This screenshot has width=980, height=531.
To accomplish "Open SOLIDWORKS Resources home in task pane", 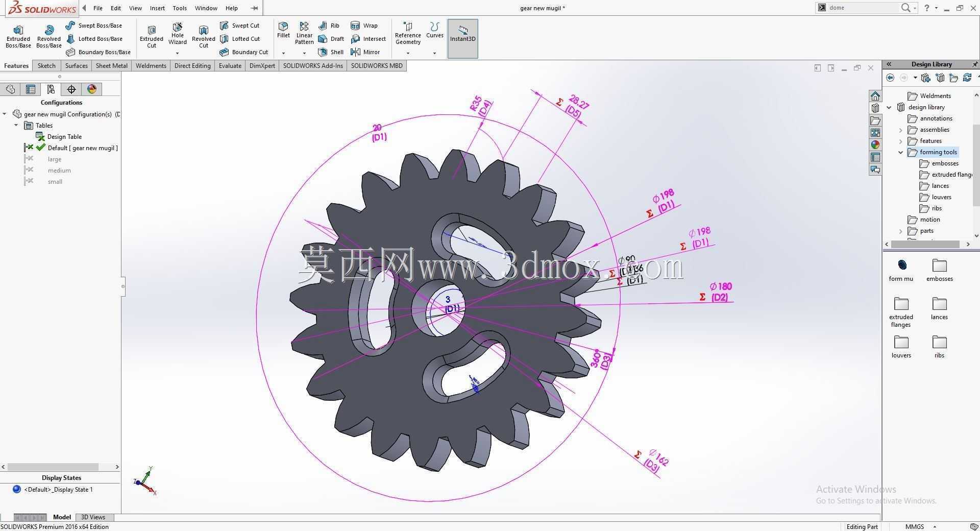I will (875, 96).
